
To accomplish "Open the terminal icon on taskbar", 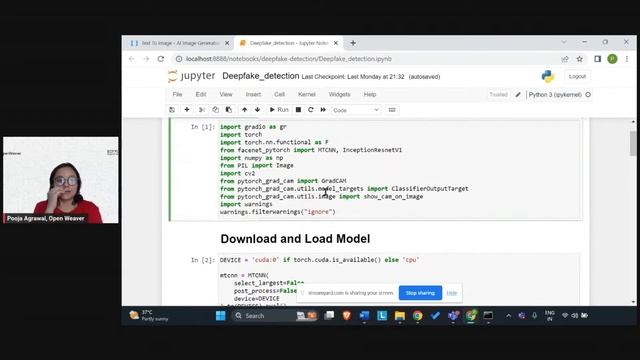I will [488, 316].
